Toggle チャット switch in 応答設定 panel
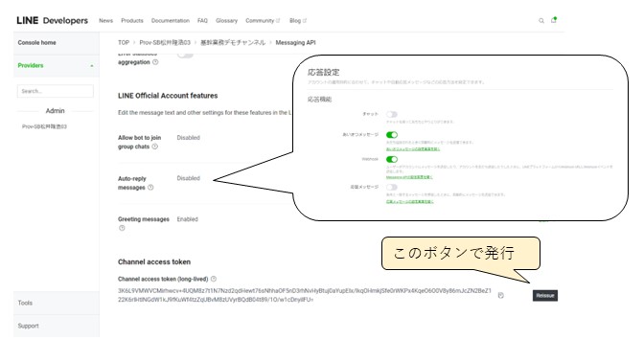Viewport: 644px width, 362px height. point(392,114)
